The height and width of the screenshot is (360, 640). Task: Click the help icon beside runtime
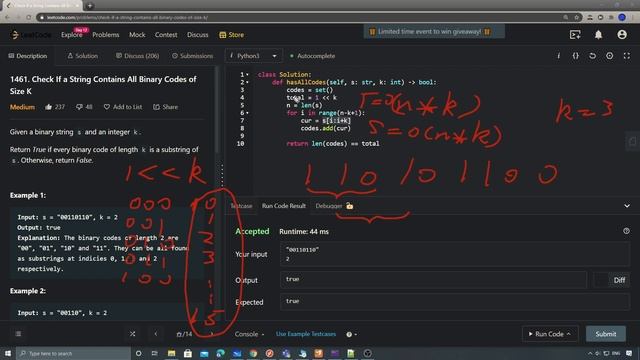[626, 231]
